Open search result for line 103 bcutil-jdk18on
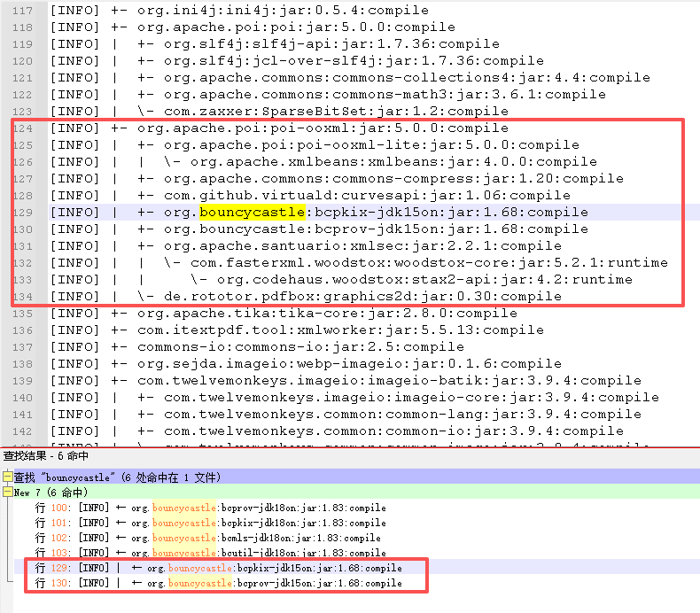The height and width of the screenshot is (613, 700). click(211, 553)
